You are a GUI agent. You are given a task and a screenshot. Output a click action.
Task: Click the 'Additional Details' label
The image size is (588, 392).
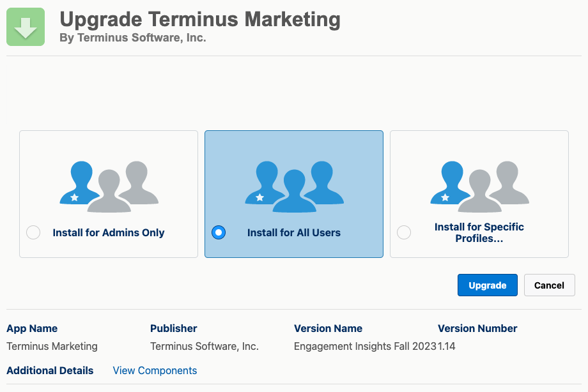click(50, 370)
